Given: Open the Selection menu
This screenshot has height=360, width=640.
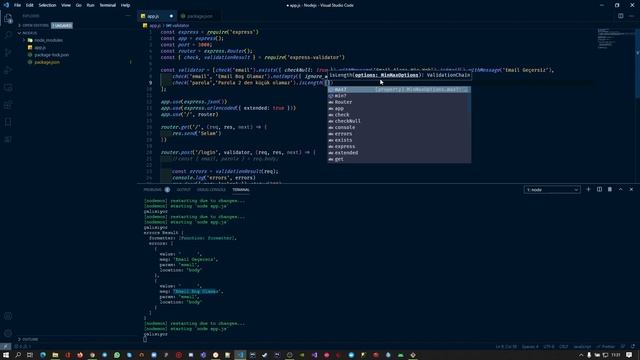Looking at the screenshot, I should tap(47, 5).
